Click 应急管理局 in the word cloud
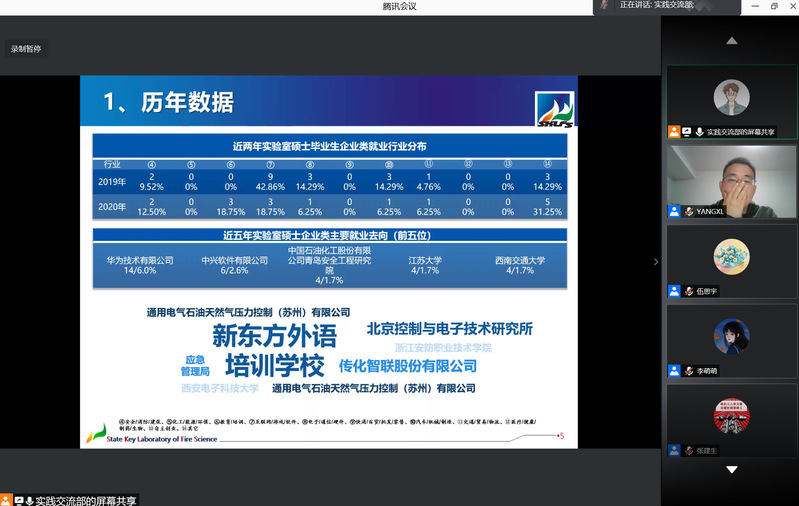 [195, 366]
